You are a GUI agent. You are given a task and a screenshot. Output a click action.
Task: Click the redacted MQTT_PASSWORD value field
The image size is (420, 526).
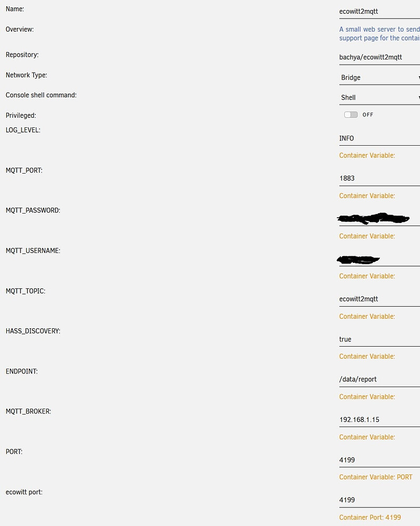374,218
